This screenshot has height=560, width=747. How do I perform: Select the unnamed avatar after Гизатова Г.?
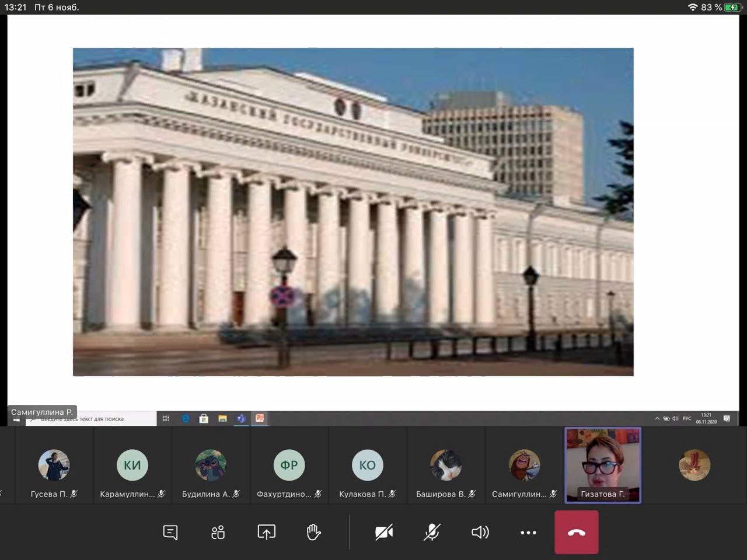click(x=694, y=465)
